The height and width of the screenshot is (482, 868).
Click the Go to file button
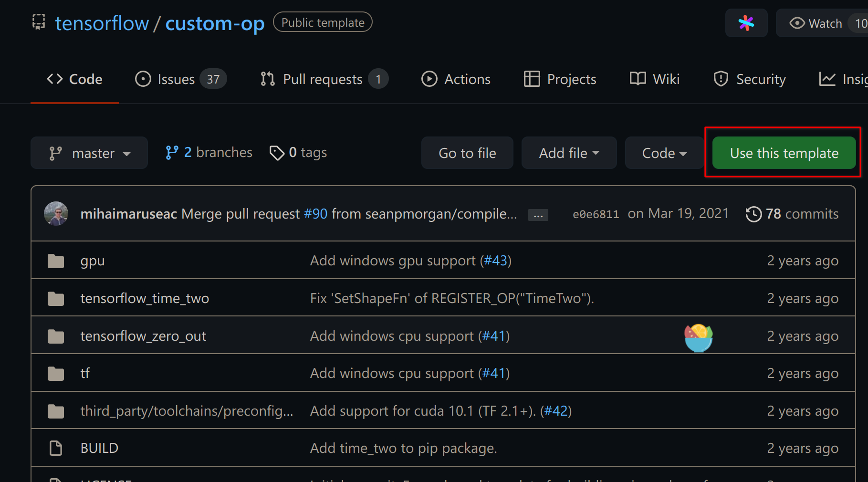pos(467,153)
